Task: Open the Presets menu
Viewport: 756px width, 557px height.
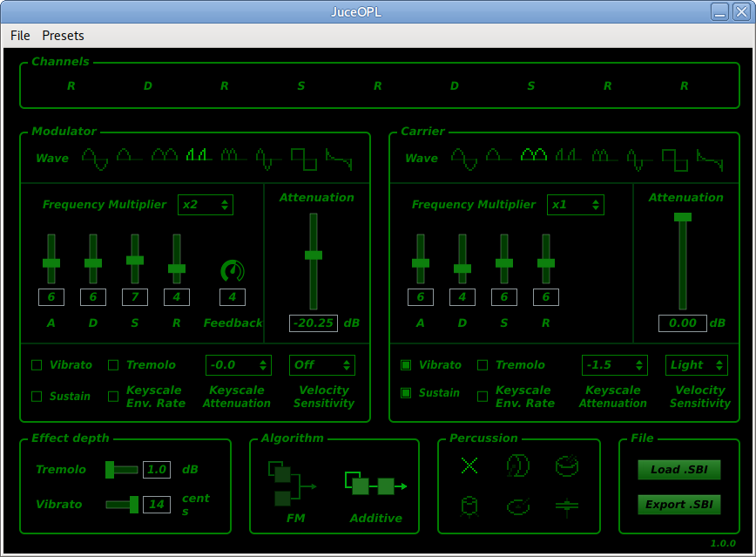Action: 64,36
